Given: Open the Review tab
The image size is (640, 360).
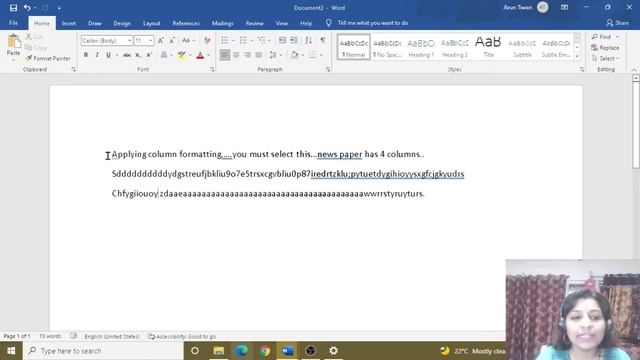Looking at the screenshot, I should coord(254,23).
